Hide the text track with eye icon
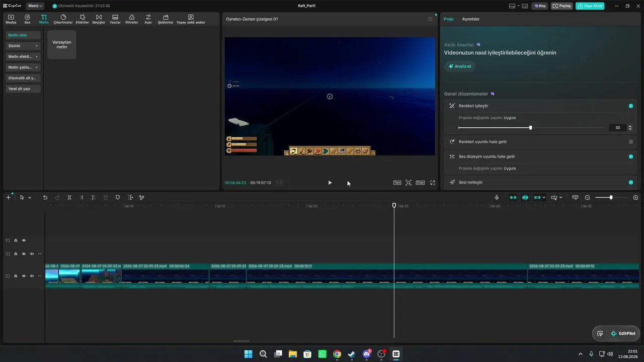The width and height of the screenshot is (644, 362). pos(24,240)
